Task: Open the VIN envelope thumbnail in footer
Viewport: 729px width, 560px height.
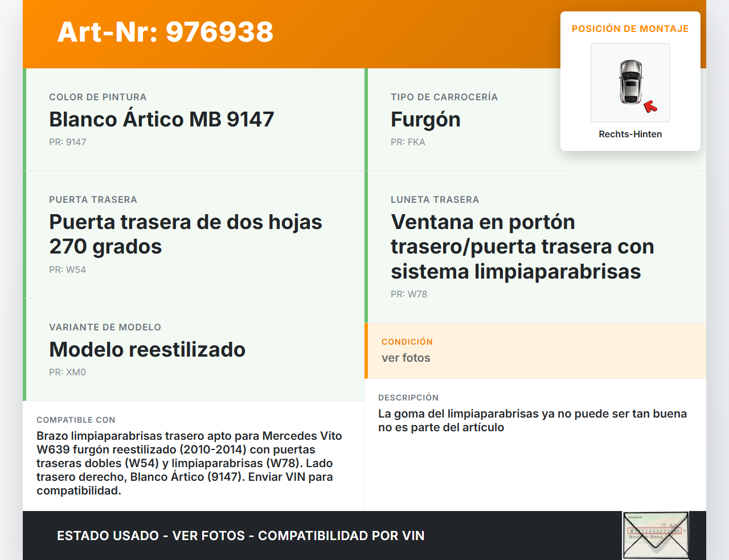Action: (x=656, y=536)
